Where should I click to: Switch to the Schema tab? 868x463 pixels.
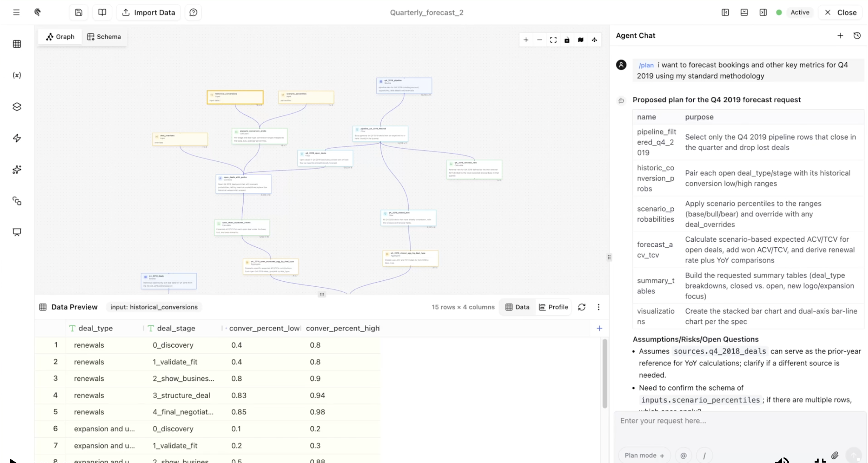coord(104,37)
